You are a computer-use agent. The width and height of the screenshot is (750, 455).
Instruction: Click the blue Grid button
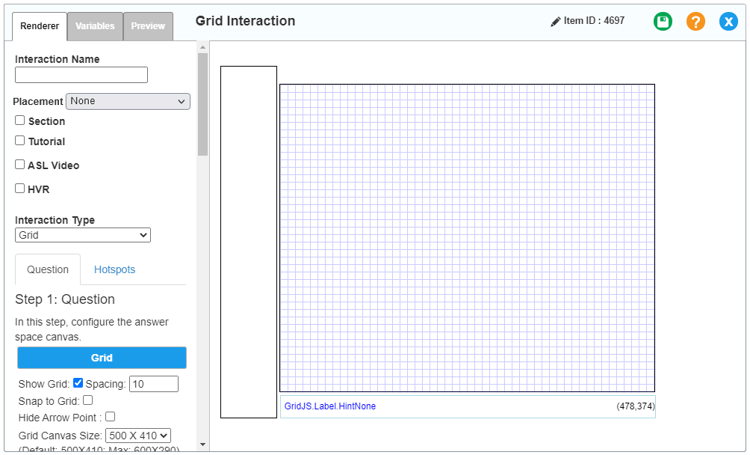click(102, 358)
